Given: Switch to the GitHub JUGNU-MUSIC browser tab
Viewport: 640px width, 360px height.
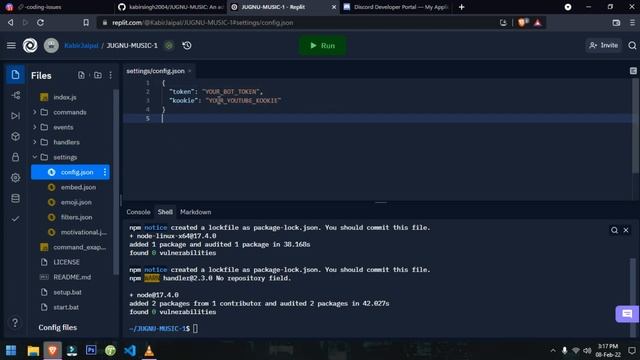Looking at the screenshot, I should (170, 7).
